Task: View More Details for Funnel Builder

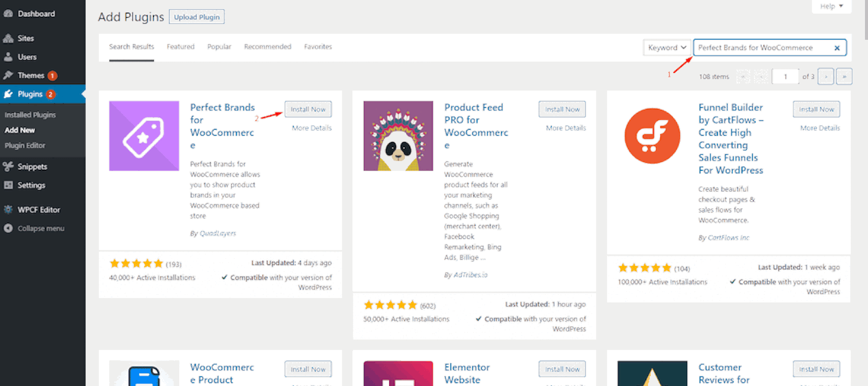Action: (x=820, y=128)
